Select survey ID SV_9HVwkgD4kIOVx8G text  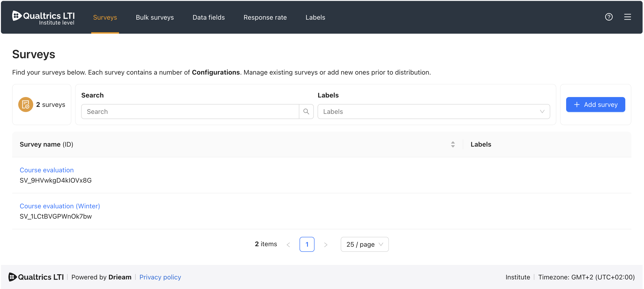point(56,181)
